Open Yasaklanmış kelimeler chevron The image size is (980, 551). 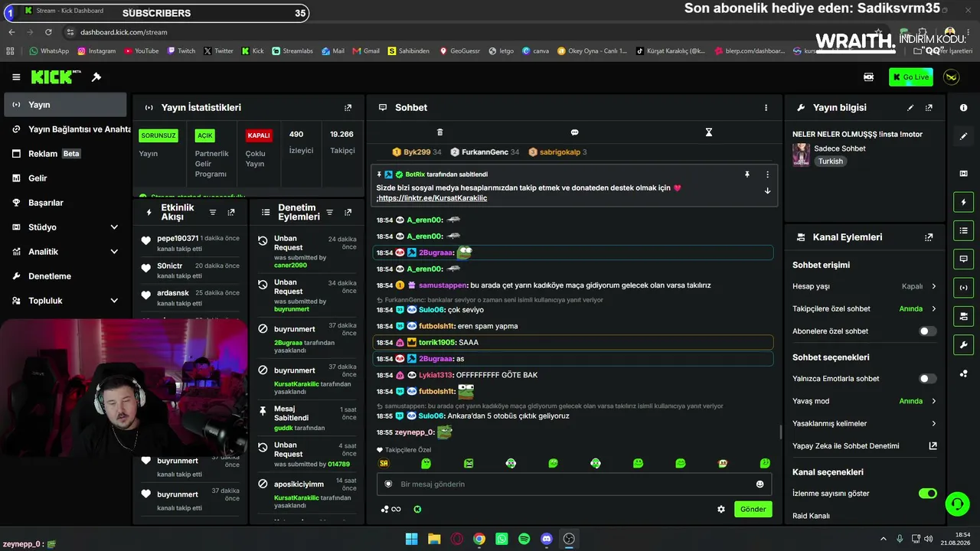[933, 423]
